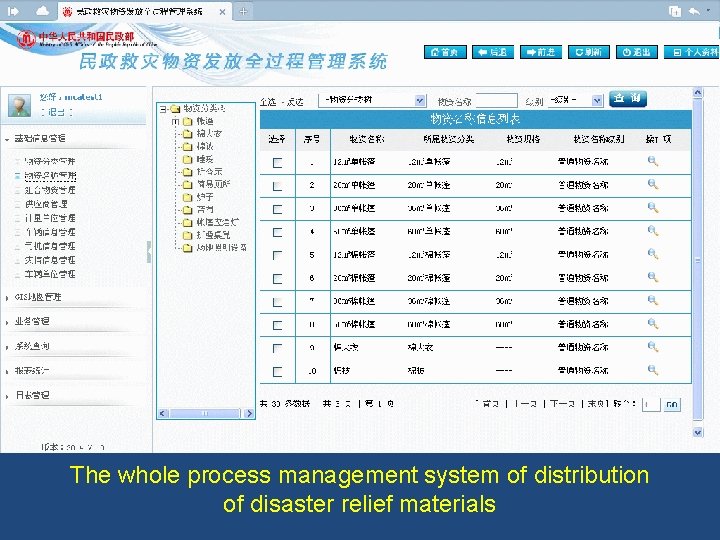
Task: Collapse the 基础信息管理 sidebar section
Action: tap(39, 138)
